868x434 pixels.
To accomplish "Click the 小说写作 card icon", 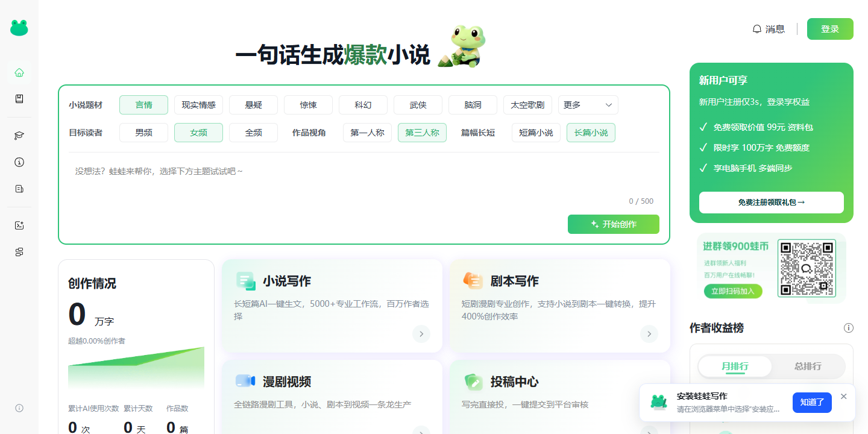I will point(245,281).
